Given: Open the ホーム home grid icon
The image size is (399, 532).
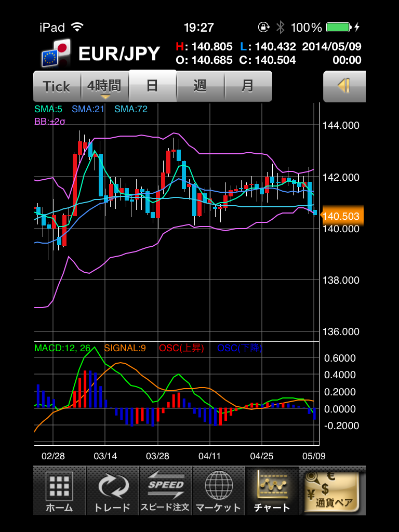Looking at the screenshot, I should (59, 490).
